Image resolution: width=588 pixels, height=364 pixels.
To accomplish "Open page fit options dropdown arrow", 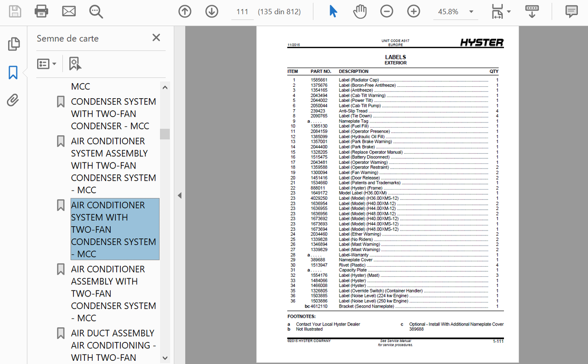I will (509, 12).
